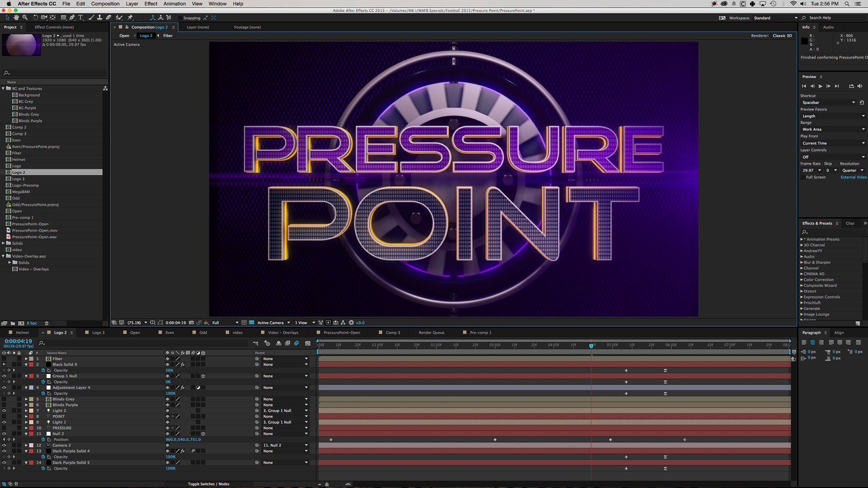Screen dimensions: 868x488
Task: Hide the Adjustment Layer 4 layer
Action: click(x=4, y=388)
